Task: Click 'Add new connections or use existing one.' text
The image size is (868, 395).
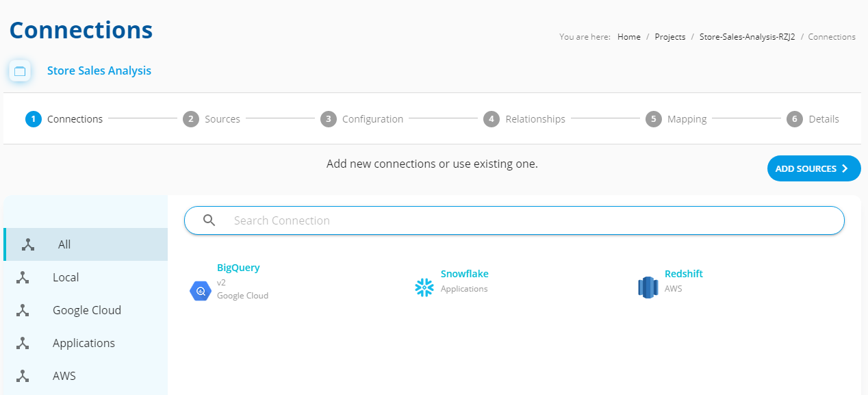Action: (x=432, y=164)
